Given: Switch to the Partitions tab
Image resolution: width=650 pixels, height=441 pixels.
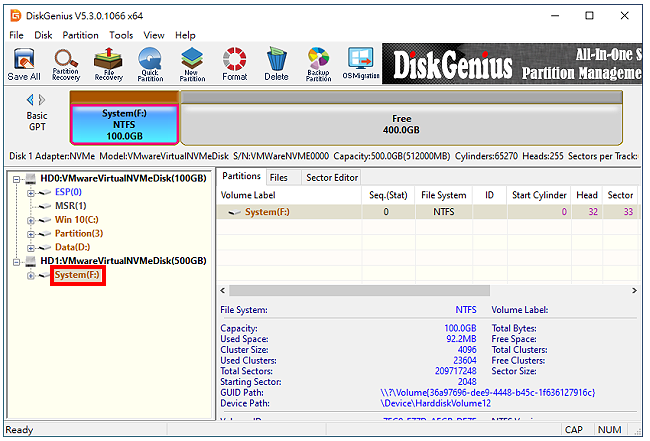Looking at the screenshot, I should [241, 177].
